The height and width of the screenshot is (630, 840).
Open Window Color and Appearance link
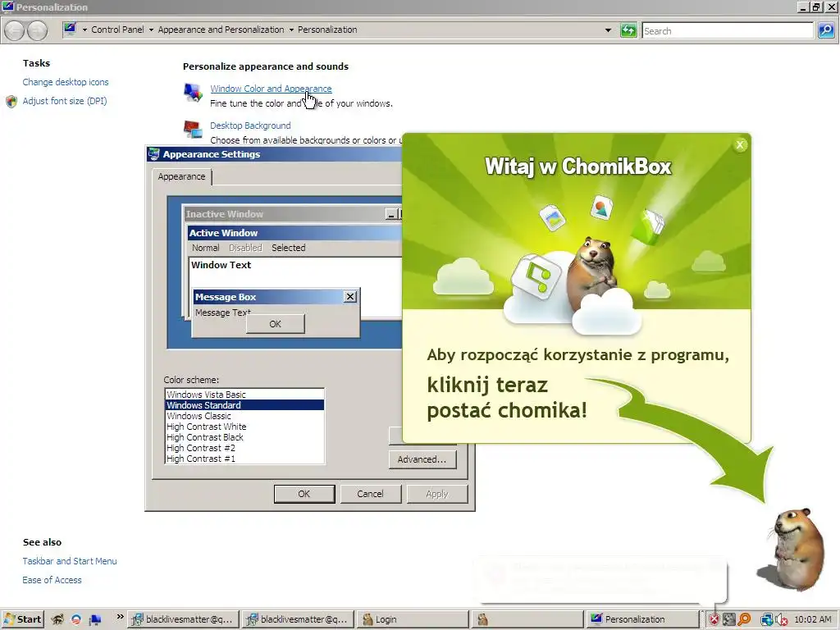(271, 89)
